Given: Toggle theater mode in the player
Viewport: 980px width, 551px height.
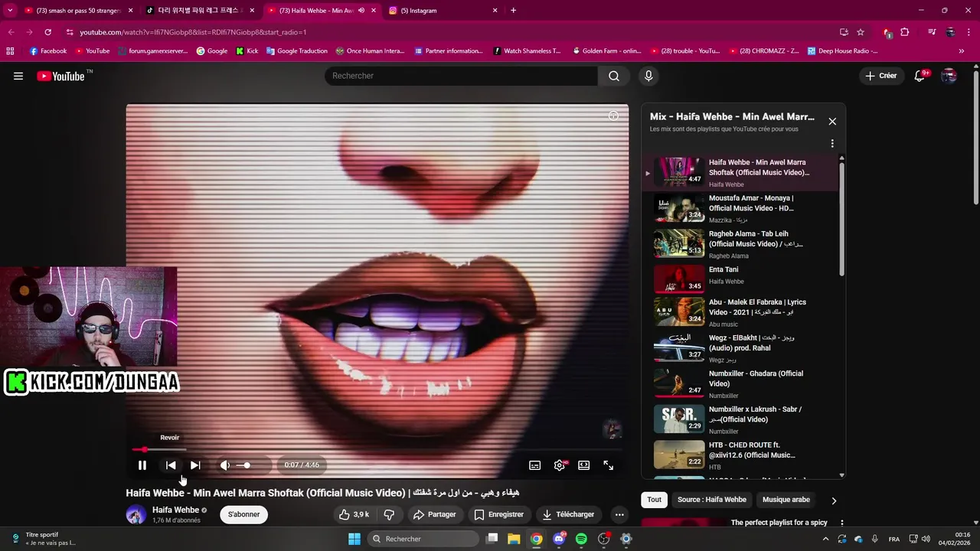Looking at the screenshot, I should pyautogui.click(x=584, y=465).
